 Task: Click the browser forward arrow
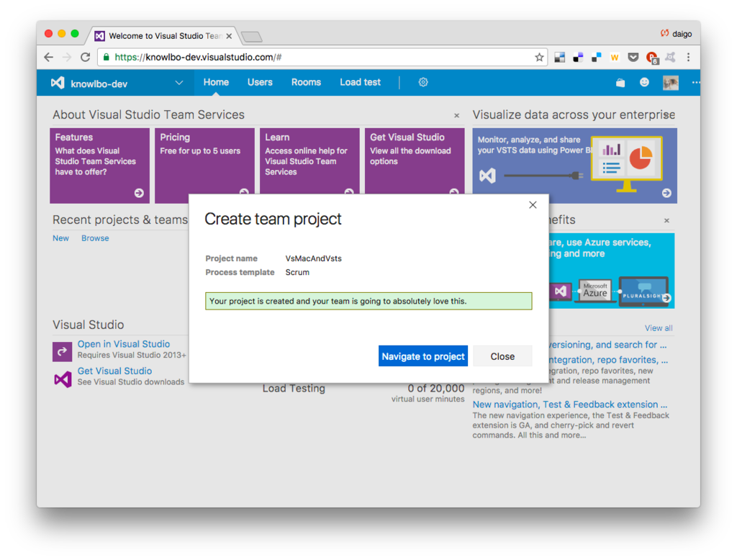pyautogui.click(x=67, y=58)
